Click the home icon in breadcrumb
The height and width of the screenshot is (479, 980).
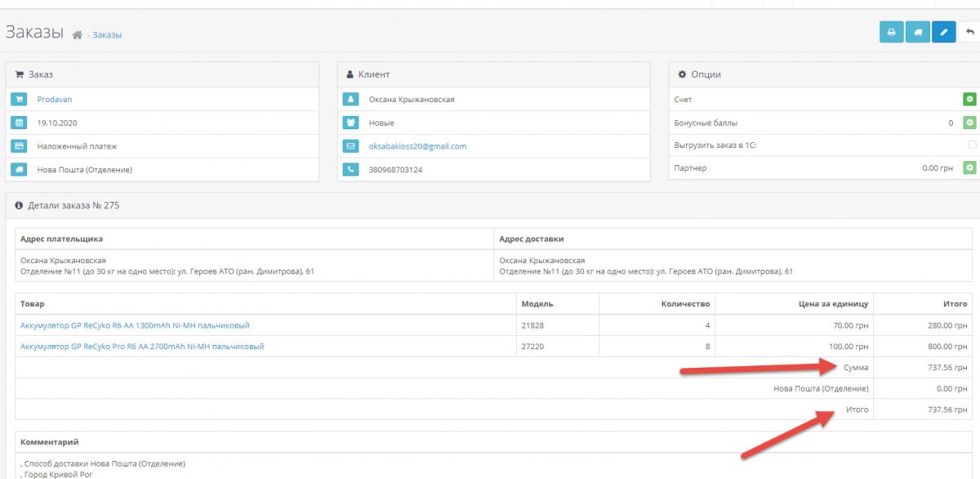point(78,35)
